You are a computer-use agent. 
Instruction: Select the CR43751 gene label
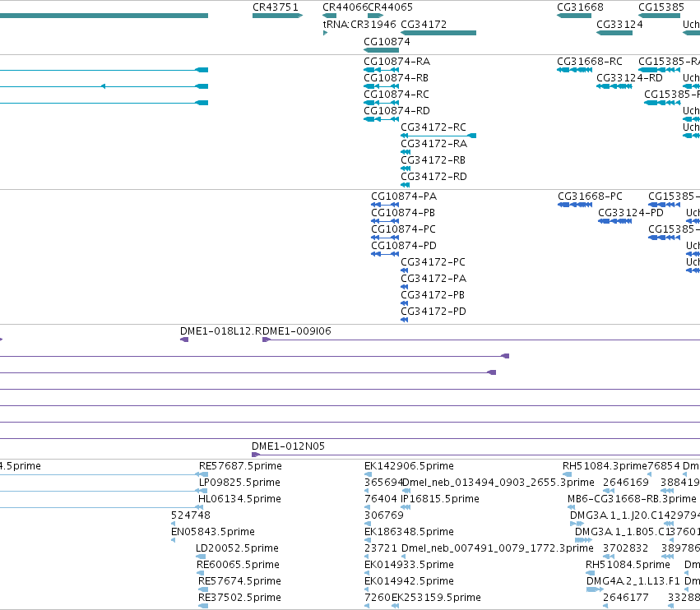coord(276,7)
